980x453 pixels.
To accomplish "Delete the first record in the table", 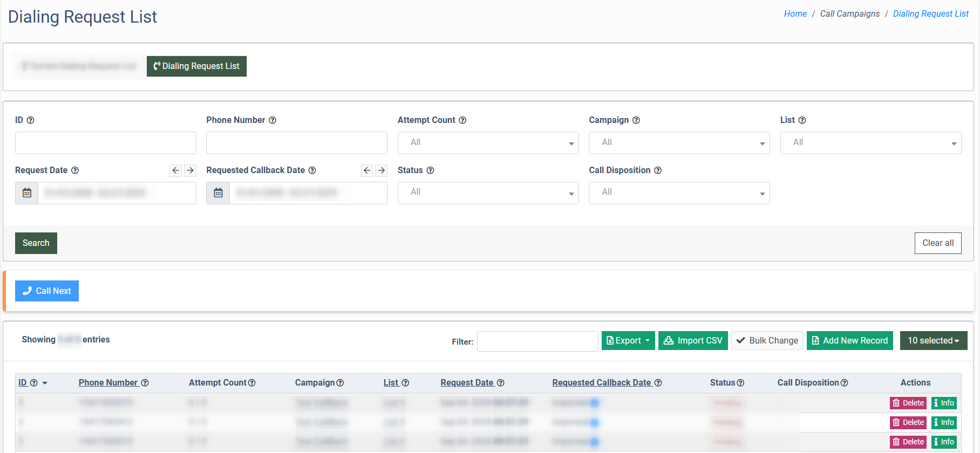I will 908,403.
